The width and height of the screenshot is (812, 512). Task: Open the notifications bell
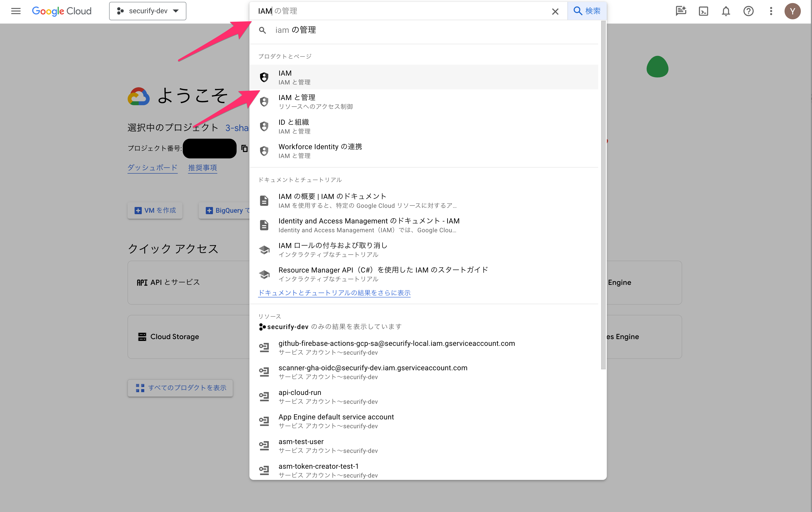[x=726, y=11]
